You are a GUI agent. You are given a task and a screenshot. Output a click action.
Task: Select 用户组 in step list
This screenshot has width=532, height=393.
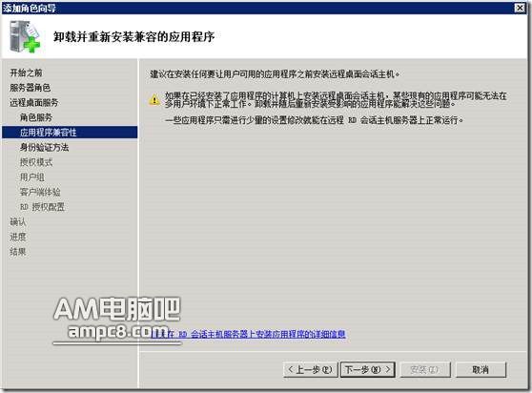31,176
